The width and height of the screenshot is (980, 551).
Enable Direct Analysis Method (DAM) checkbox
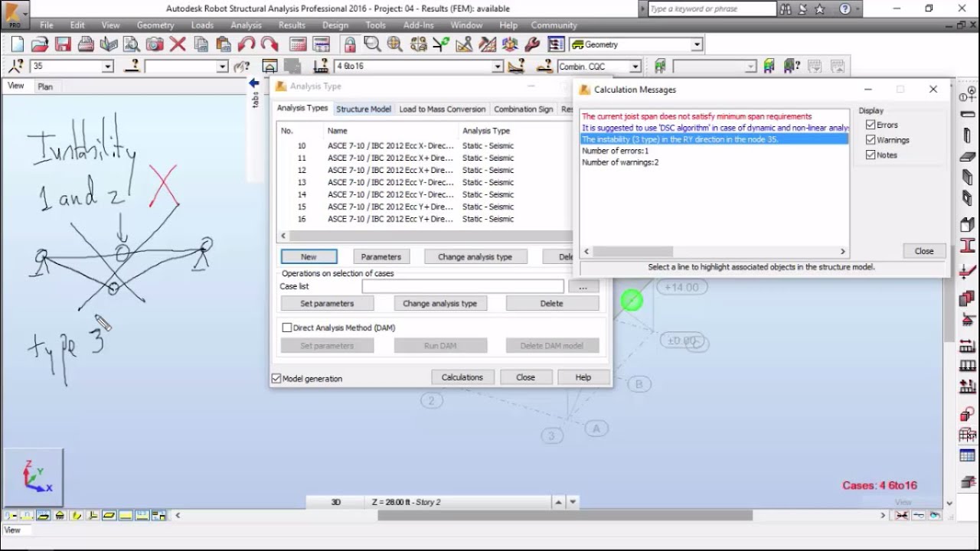point(287,328)
